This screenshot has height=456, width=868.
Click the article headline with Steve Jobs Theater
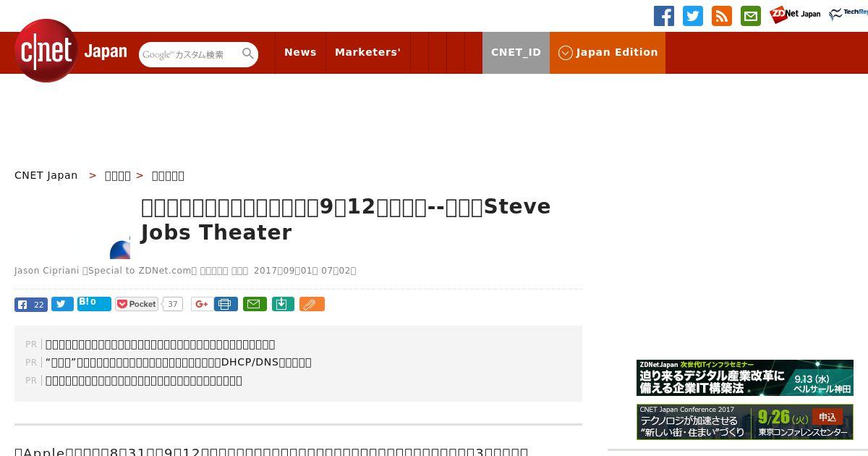pyautogui.click(x=346, y=219)
